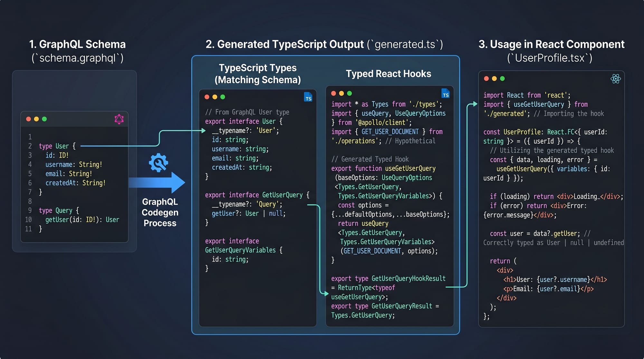The height and width of the screenshot is (359, 644).
Task: Click 'email: string;' in User interface
Action: [235, 158]
